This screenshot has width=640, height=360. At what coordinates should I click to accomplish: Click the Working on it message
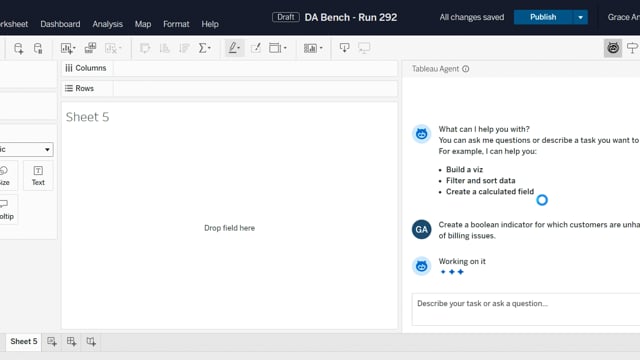click(462, 261)
